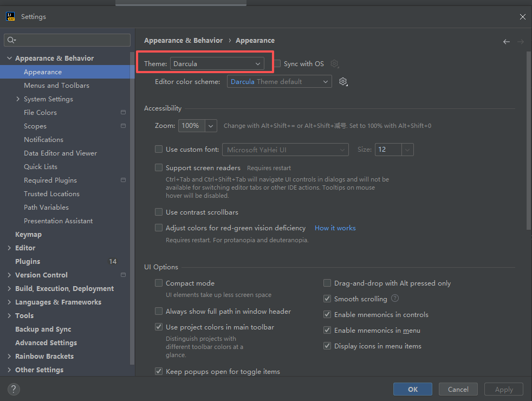532x401 pixels.
Task: Enable Use contrast scrollbars
Action: tap(158, 212)
